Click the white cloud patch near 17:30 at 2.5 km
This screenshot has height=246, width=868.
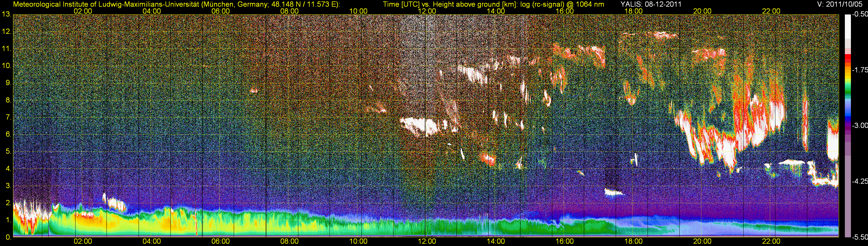click(x=613, y=192)
